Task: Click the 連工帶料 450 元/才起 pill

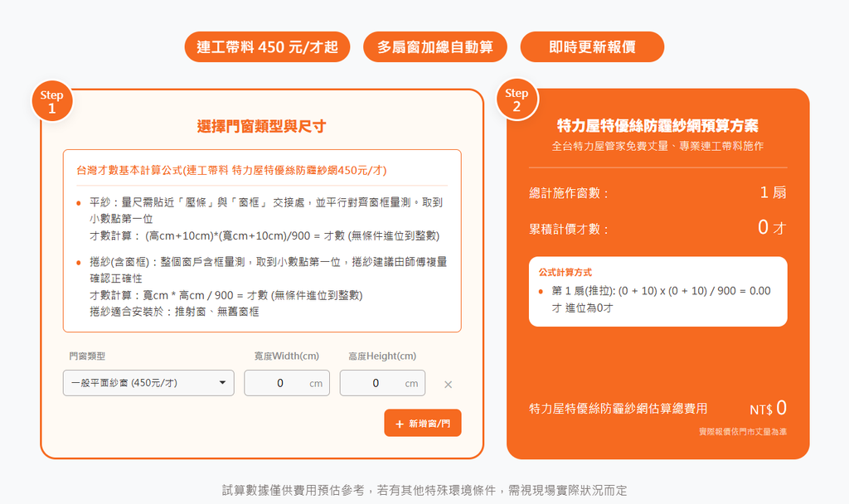Action: point(267,47)
